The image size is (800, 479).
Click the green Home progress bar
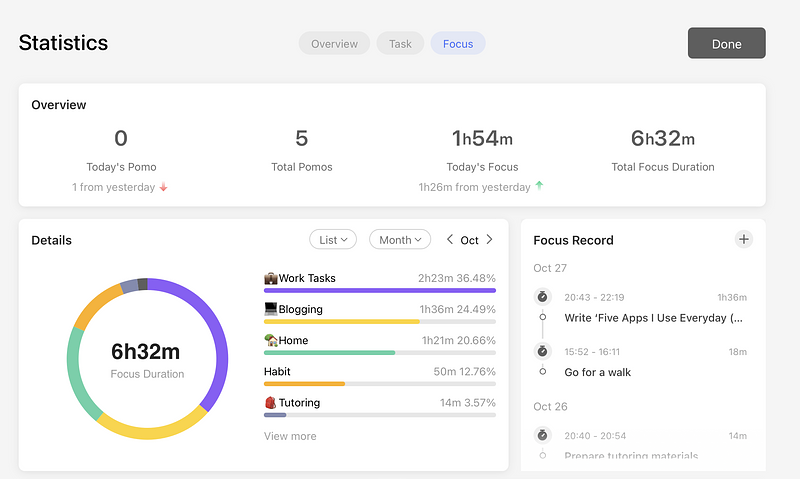coord(329,352)
